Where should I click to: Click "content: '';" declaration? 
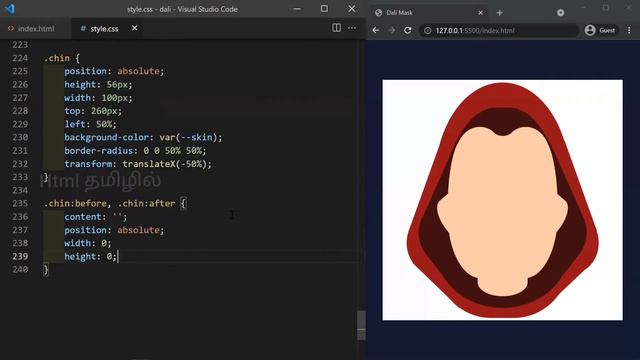tap(96, 217)
